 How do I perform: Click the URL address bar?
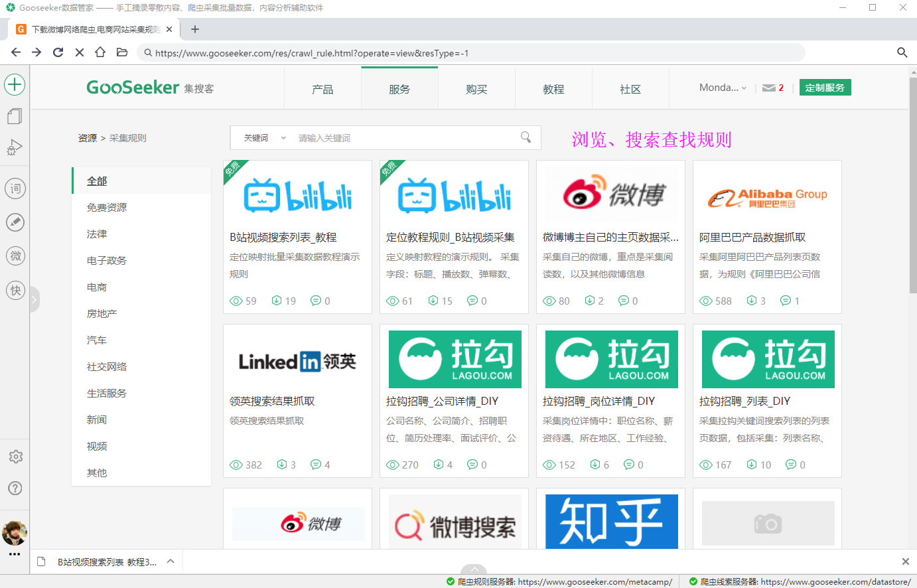pyautogui.click(x=471, y=52)
